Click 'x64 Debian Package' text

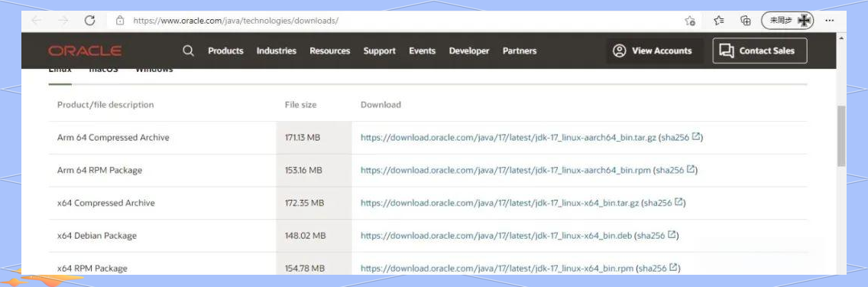click(x=97, y=236)
